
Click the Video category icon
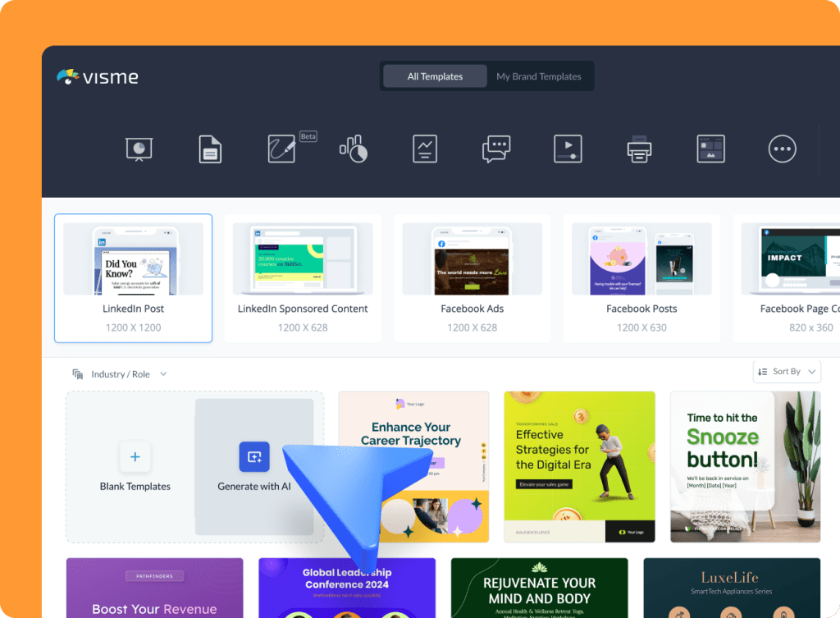click(568, 149)
